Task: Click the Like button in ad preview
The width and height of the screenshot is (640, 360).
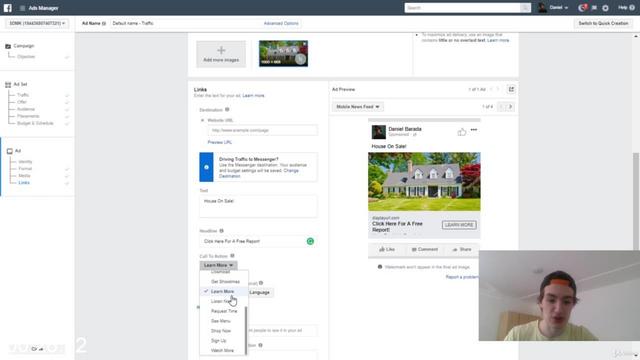Action: (x=387, y=249)
